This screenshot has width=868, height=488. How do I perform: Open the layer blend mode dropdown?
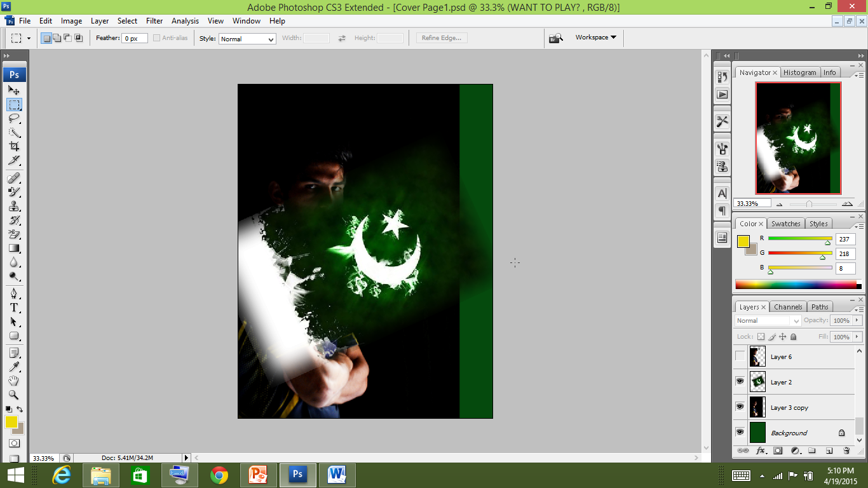point(768,321)
